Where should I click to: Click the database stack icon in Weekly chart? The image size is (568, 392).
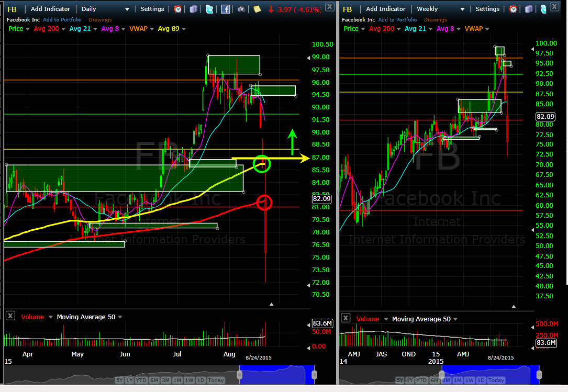[x=529, y=9]
